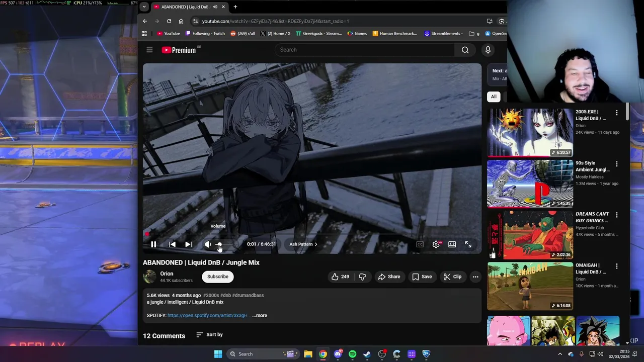Open the tab search dropdown arrow
Screen dimensions: 644x362
tap(144, 7)
